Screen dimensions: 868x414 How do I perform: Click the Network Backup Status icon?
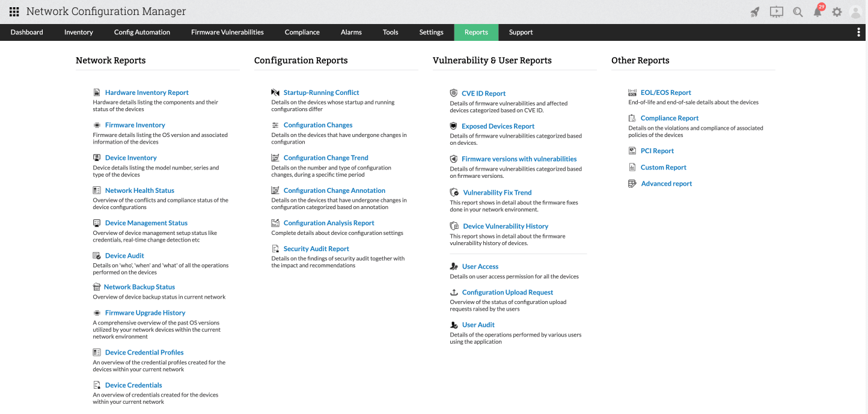pos(96,285)
